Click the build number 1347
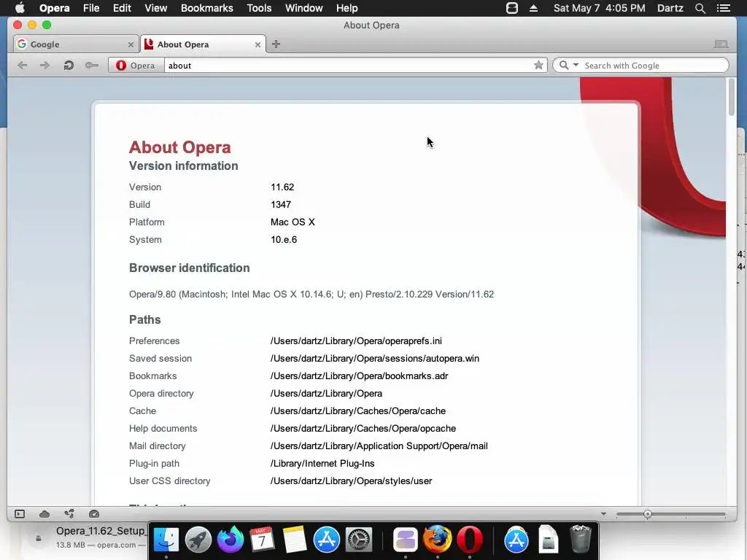The image size is (747, 560). [x=281, y=205]
